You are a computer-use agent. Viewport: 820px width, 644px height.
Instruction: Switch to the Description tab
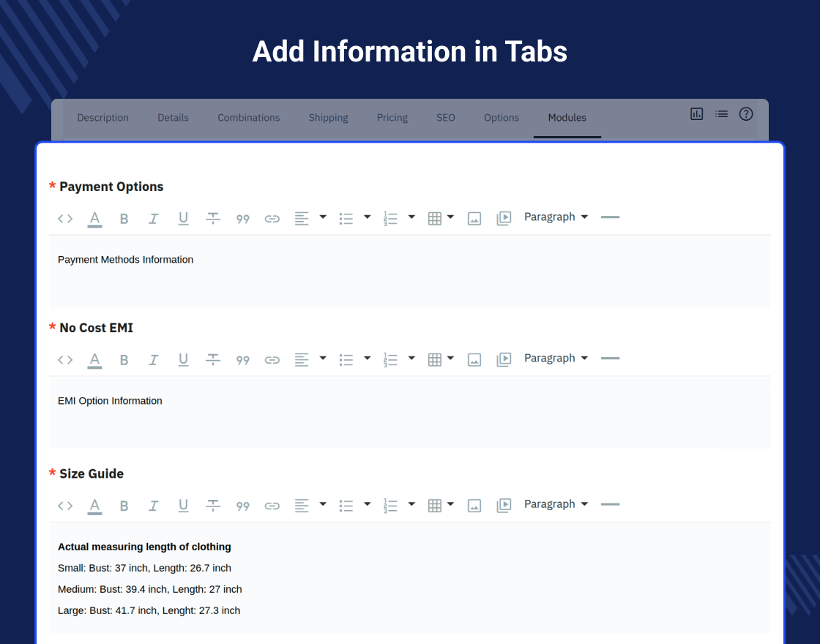(x=103, y=118)
